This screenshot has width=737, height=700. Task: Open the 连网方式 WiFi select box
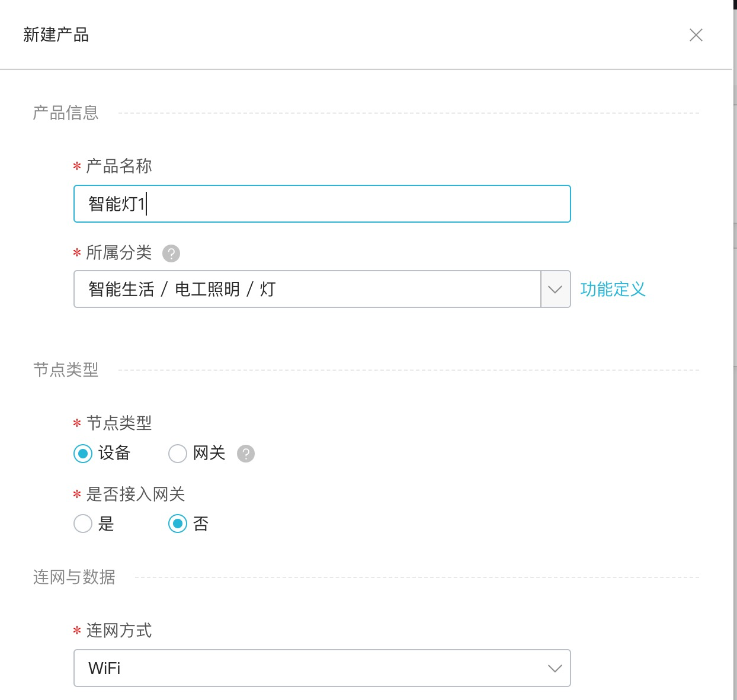308,668
